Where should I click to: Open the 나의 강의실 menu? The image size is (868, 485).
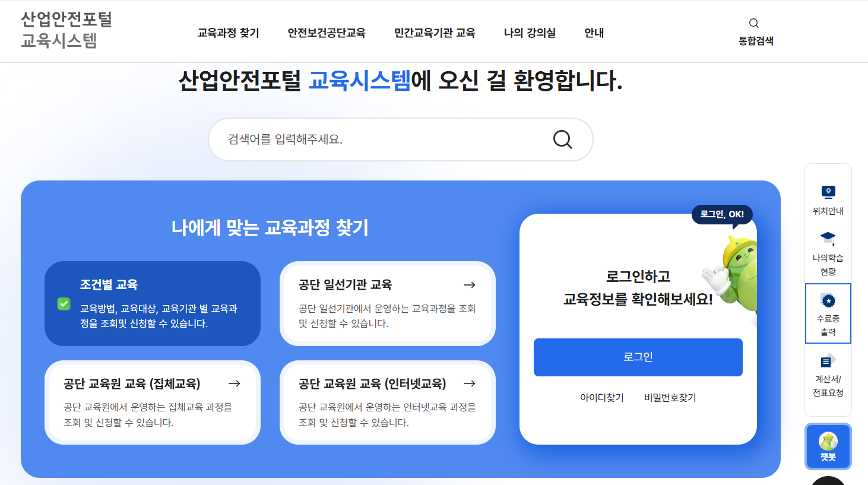530,33
